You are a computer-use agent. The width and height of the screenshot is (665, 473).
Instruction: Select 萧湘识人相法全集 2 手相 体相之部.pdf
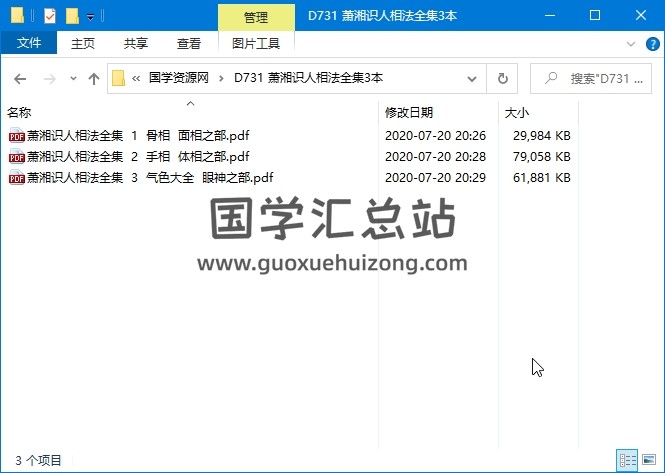138,157
